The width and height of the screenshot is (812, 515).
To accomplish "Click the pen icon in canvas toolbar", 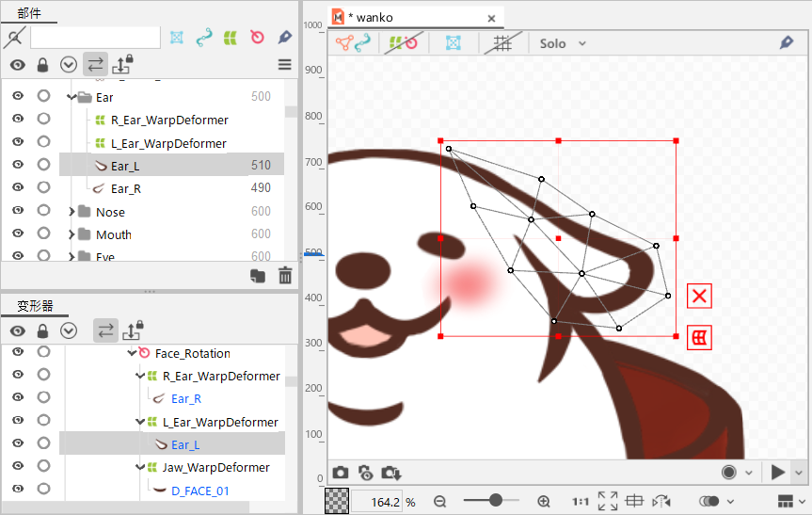I will [x=786, y=43].
